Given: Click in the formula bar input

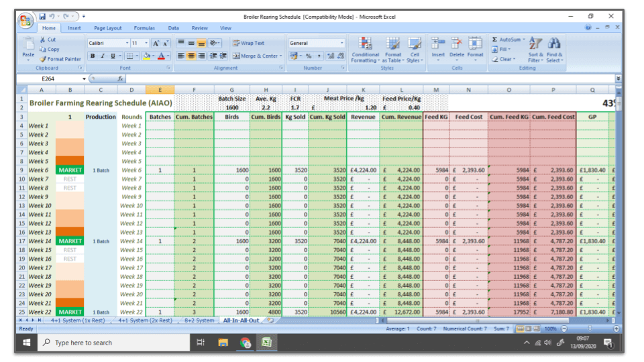Looking at the screenshot, I should tap(370, 78).
